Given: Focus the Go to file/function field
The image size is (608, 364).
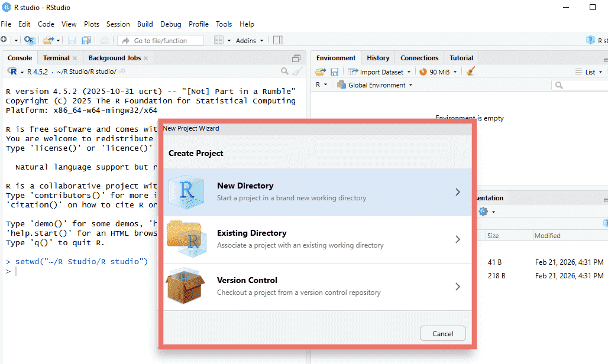Looking at the screenshot, I should [161, 40].
